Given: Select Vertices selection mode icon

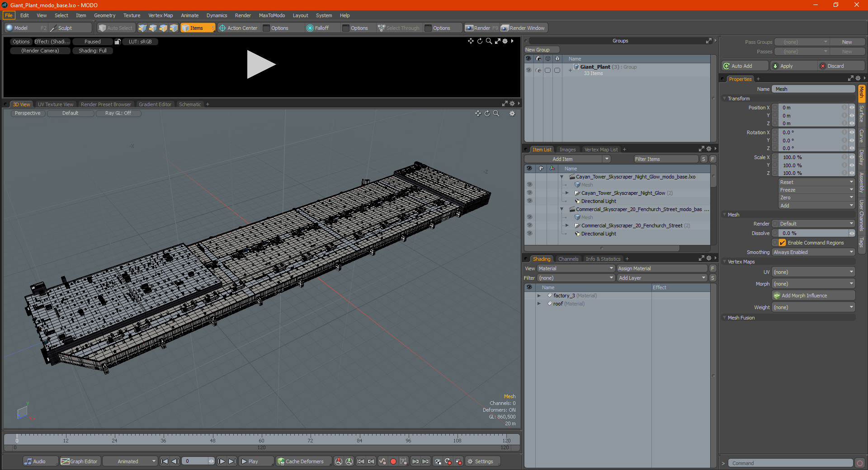Looking at the screenshot, I should tap(142, 28).
